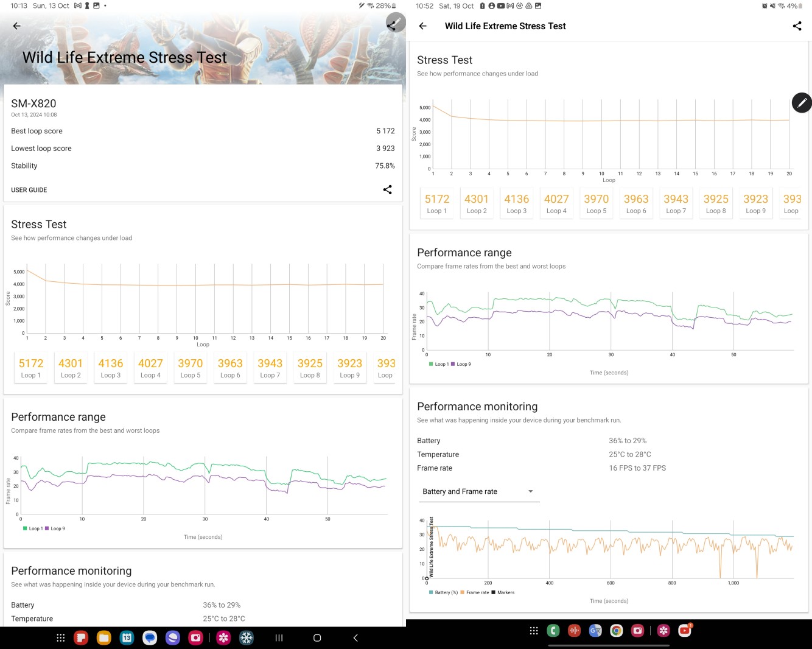Viewport: 812px width, 649px height.
Task: Select Loop 5 card 3970 in left screen
Action: (191, 368)
